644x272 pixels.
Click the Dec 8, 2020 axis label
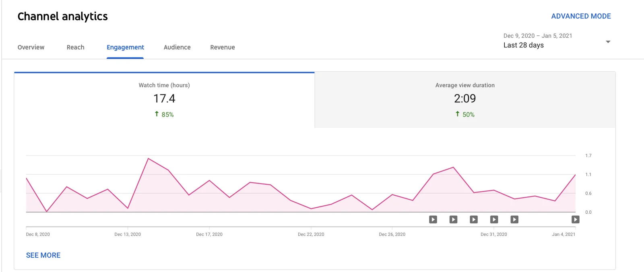(x=38, y=234)
